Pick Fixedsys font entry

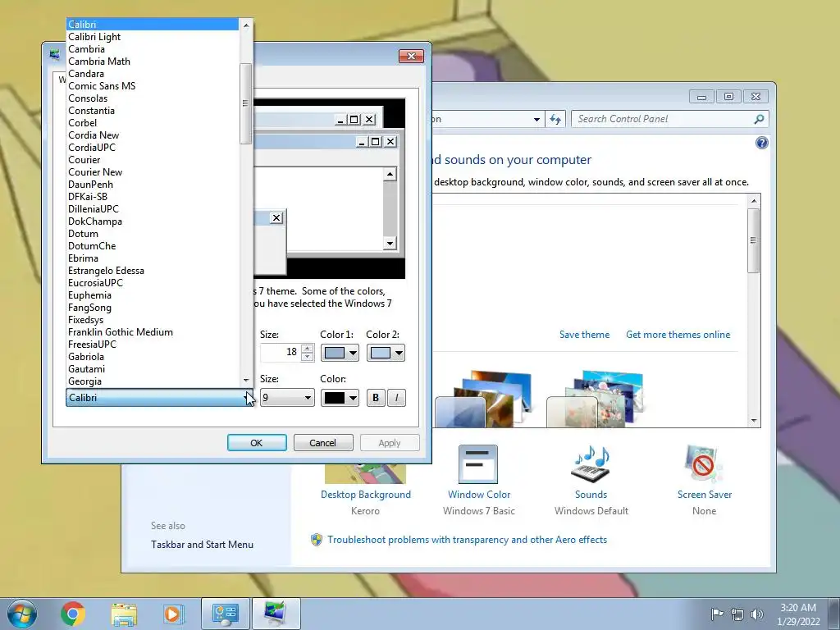point(152,320)
